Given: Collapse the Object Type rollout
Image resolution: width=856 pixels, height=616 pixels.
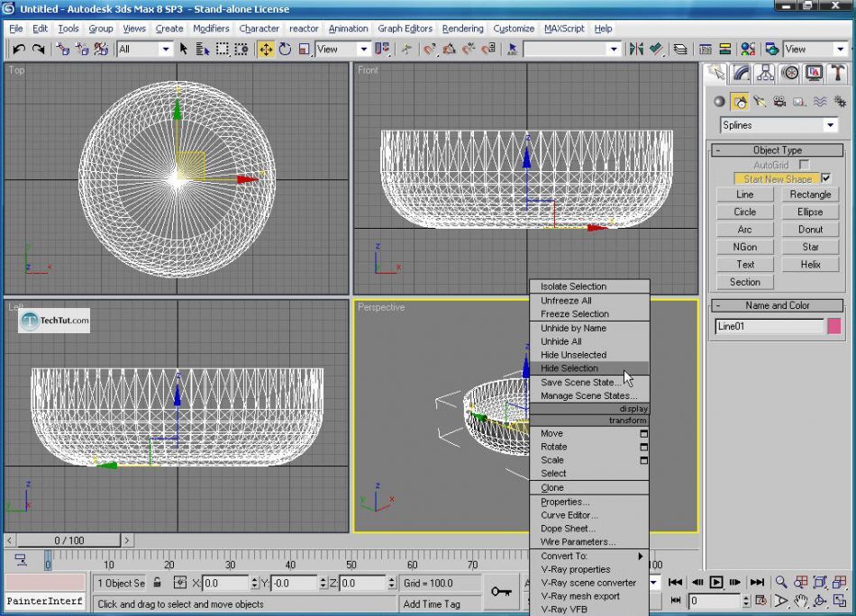Looking at the screenshot, I should point(778,150).
